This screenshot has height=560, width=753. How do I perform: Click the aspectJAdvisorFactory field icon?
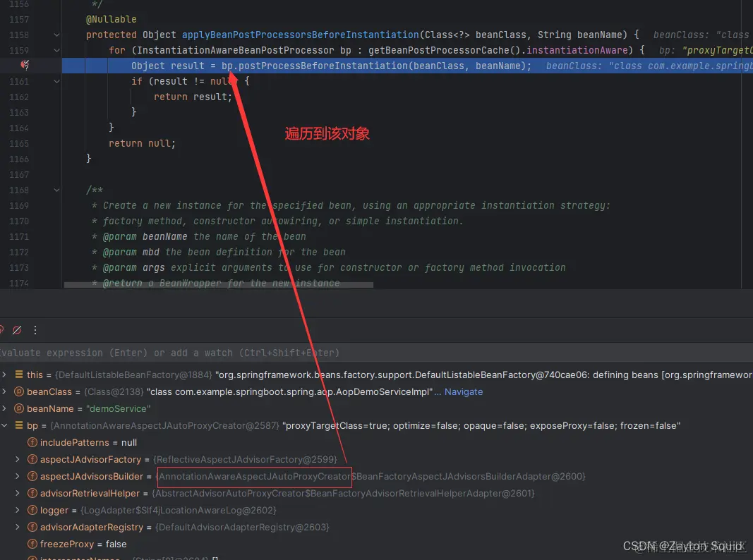(x=32, y=459)
